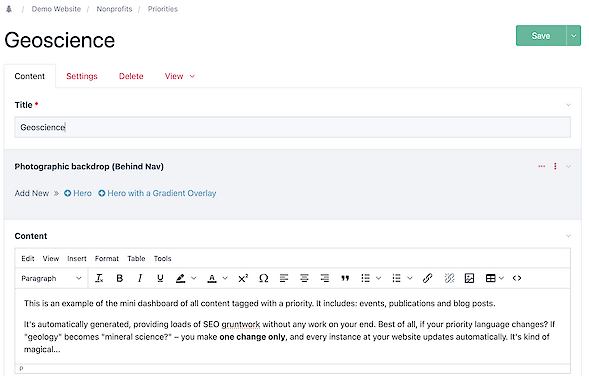Toggle italic formatting
Viewport: 589px width, 376px height.
(x=140, y=278)
